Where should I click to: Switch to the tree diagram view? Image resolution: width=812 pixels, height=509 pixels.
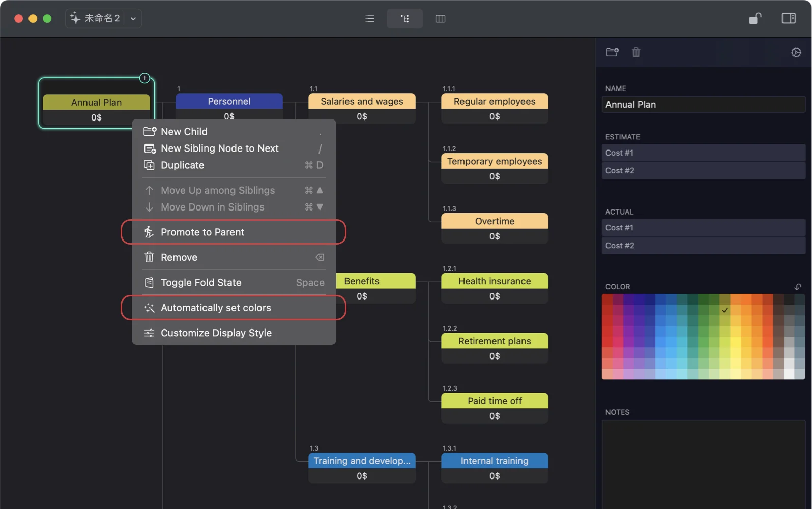tap(404, 19)
